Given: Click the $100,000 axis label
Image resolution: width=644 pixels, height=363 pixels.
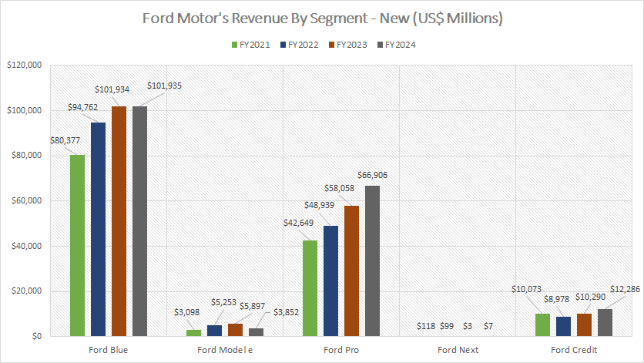Looking at the screenshot, I should coord(25,110).
